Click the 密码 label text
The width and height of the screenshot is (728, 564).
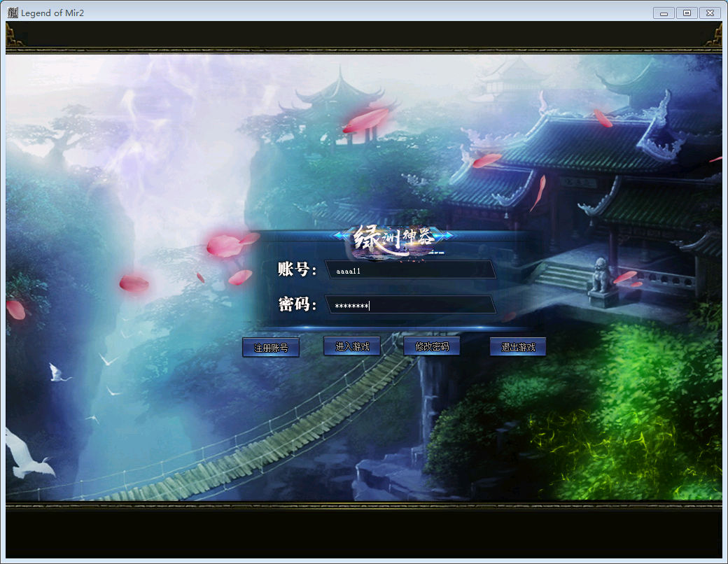tap(297, 304)
